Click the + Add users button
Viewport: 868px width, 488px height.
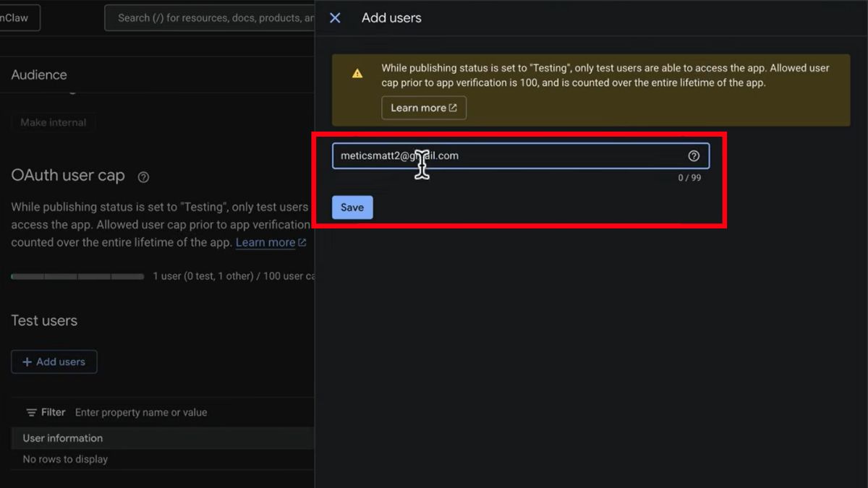tap(54, 361)
